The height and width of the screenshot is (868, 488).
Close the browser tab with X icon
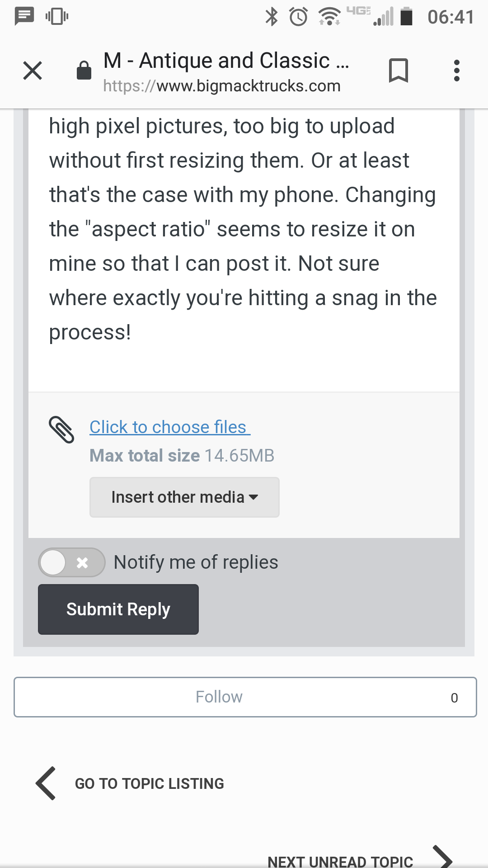tap(33, 71)
